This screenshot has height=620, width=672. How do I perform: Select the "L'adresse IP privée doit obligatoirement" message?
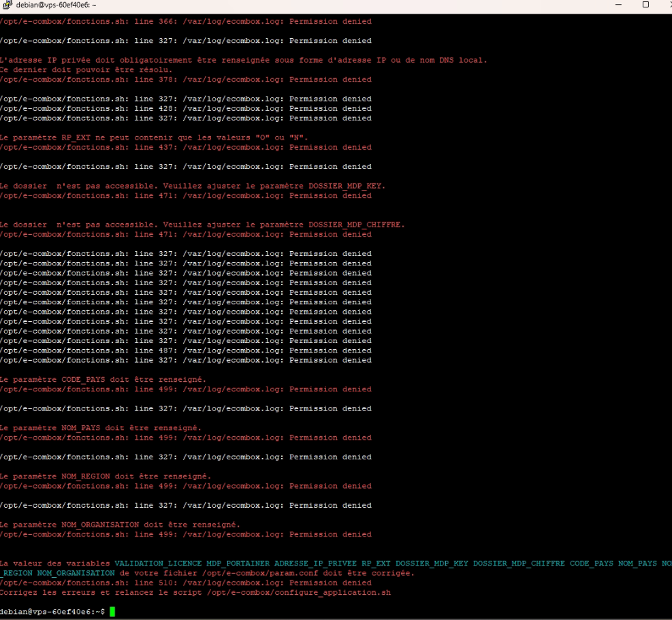click(x=244, y=61)
